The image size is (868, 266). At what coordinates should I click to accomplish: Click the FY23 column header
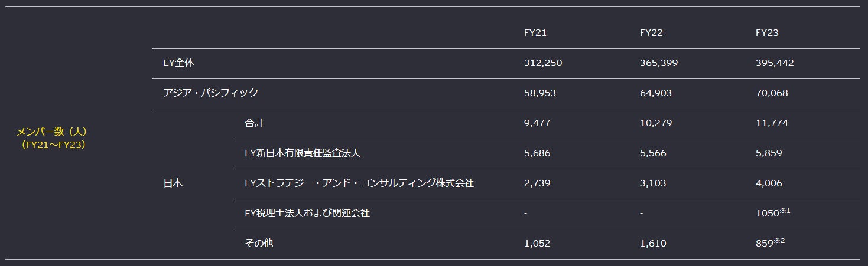click(x=766, y=33)
